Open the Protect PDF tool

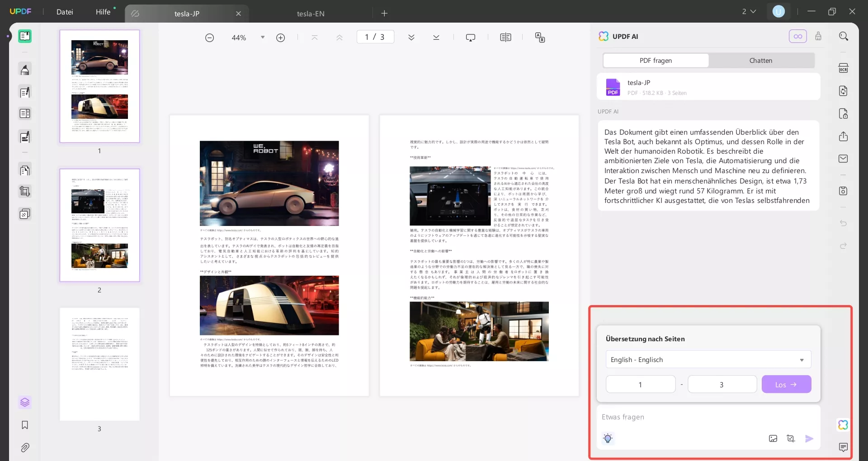[844, 113]
